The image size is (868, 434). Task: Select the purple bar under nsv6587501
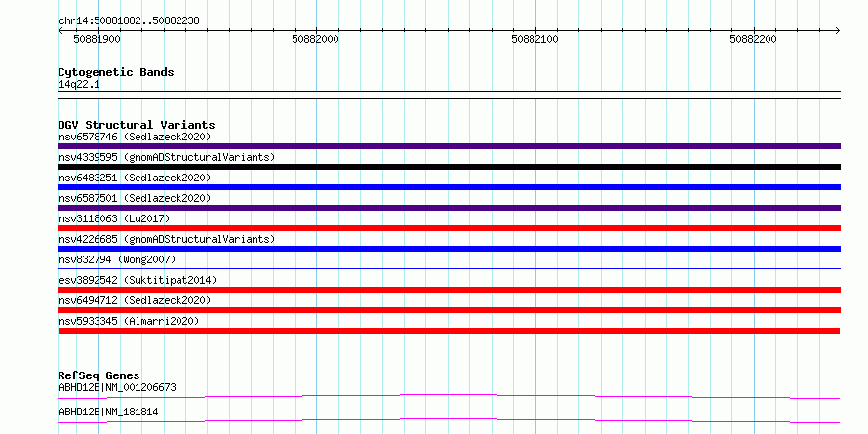[449, 208]
